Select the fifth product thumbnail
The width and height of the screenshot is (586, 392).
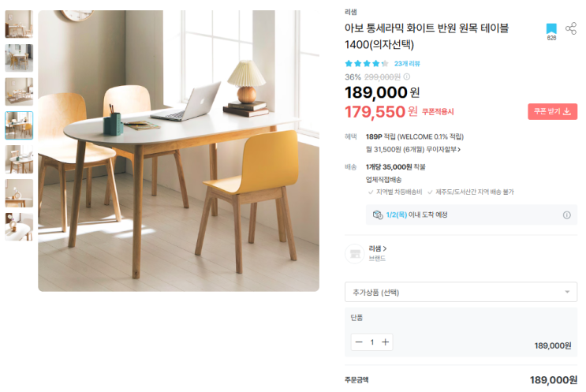point(19,159)
